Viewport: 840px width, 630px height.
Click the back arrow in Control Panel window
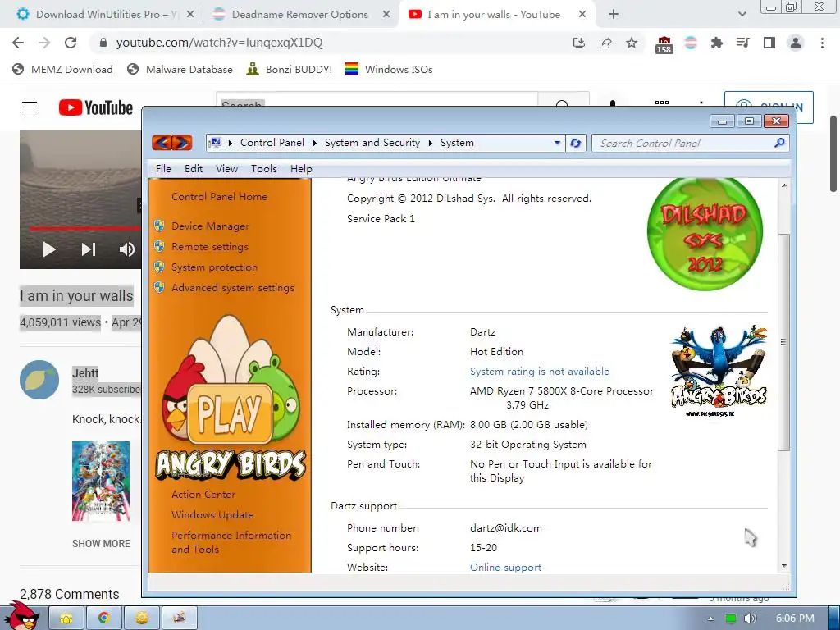pos(162,143)
